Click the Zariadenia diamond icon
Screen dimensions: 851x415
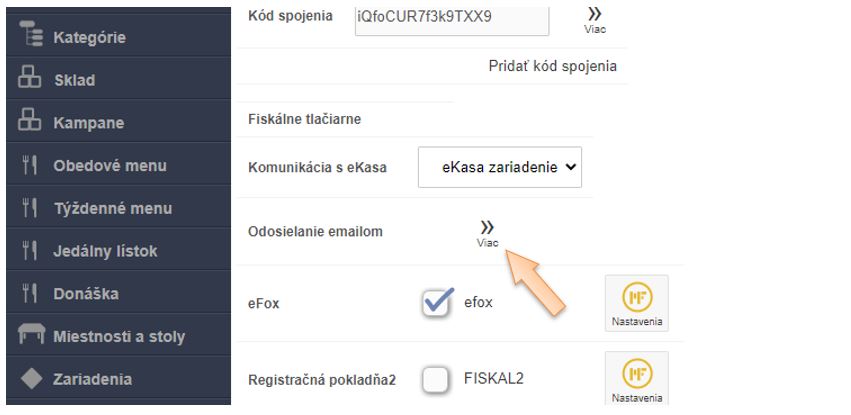tap(30, 380)
